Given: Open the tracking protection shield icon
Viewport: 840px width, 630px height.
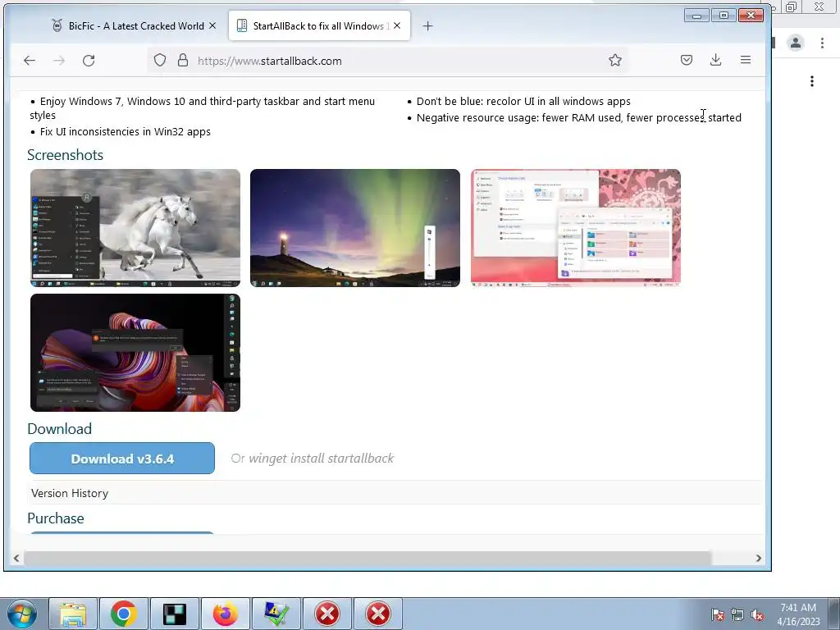Looking at the screenshot, I should pyautogui.click(x=160, y=60).
